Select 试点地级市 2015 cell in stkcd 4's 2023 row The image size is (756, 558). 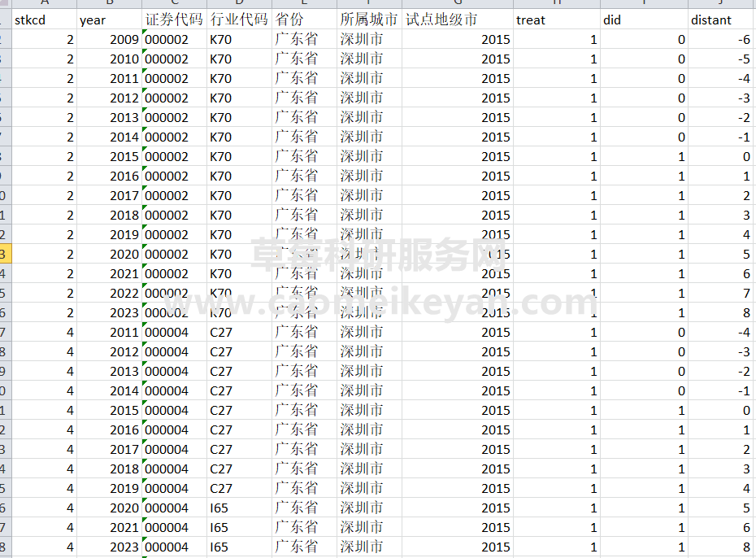[458, 547]
